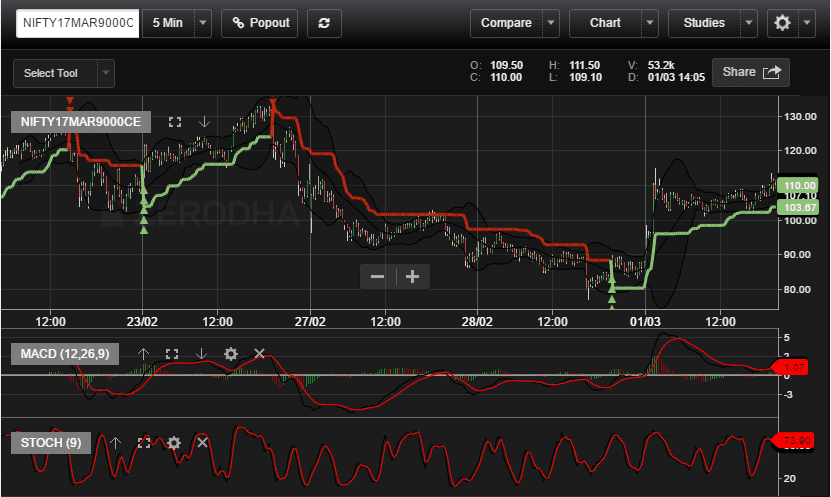Expand the Chart dropdown arrow
This screenshot has width=831, height=497.
650,23
